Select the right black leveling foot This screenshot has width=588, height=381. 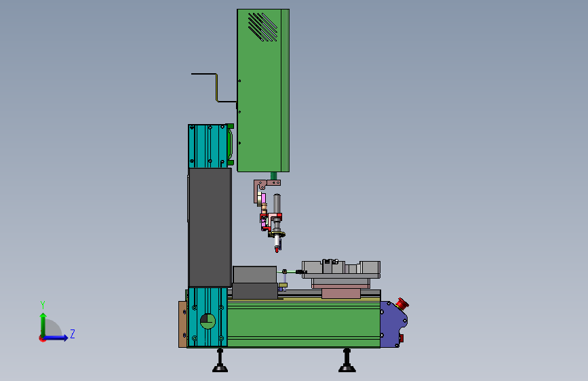(x=347, y=361)
